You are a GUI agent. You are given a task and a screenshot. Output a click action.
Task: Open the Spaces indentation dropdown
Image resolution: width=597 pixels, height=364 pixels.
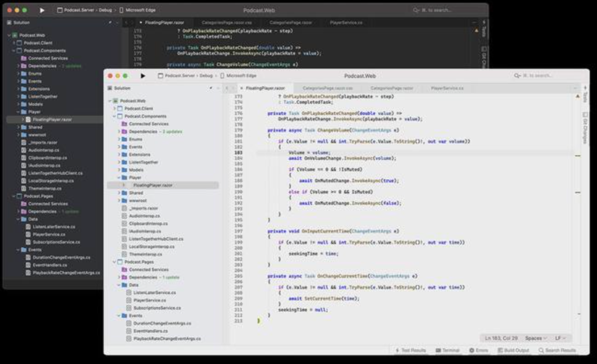(x=536, y=338)
